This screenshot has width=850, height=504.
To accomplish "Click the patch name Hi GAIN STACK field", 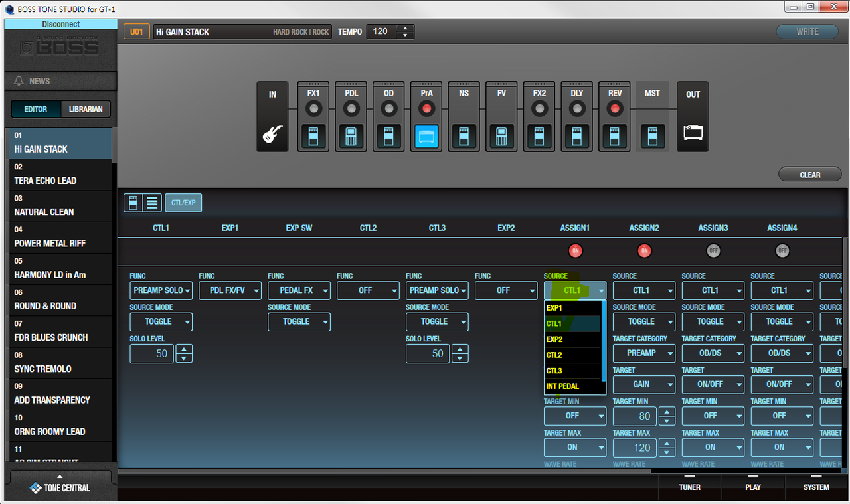I will pyautogui.click(x=242, y=31).
